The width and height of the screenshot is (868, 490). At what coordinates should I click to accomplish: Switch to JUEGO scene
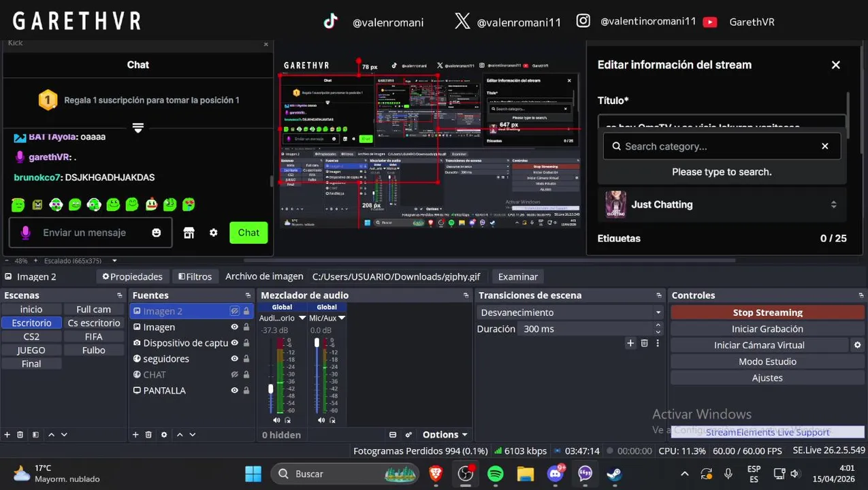tap(31, 350)
